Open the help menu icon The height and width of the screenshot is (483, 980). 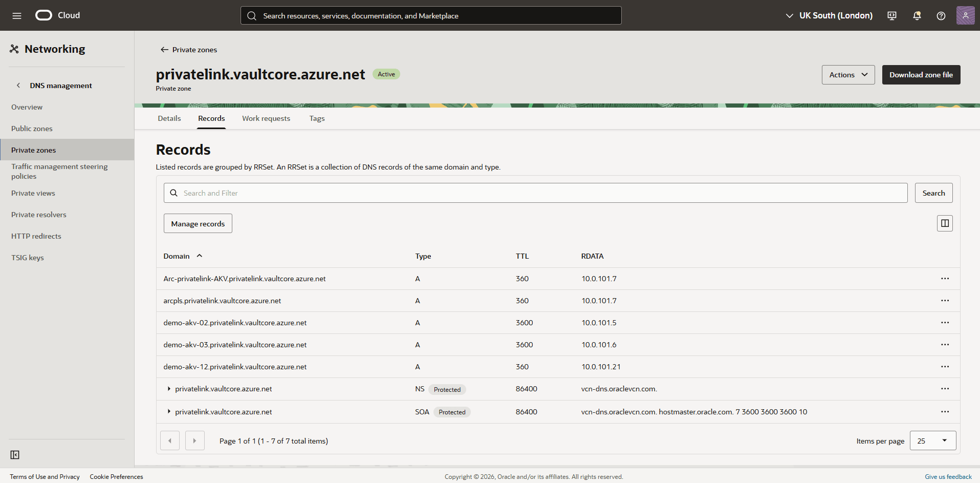coord(941,15)
